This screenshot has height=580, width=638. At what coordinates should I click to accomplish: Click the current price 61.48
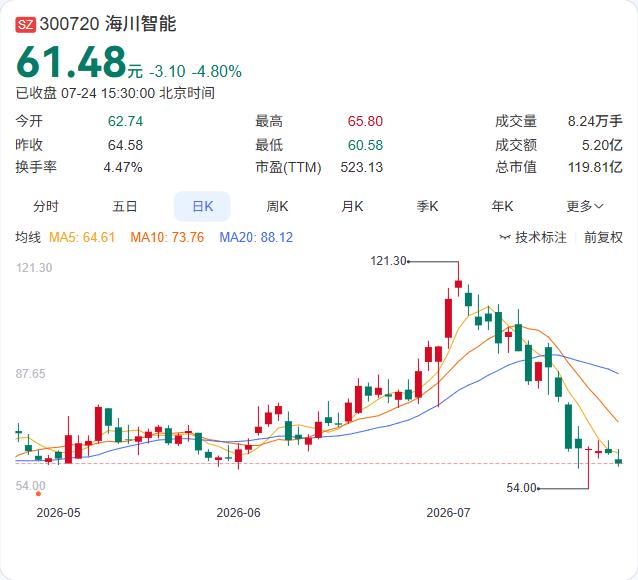[72, 61]
